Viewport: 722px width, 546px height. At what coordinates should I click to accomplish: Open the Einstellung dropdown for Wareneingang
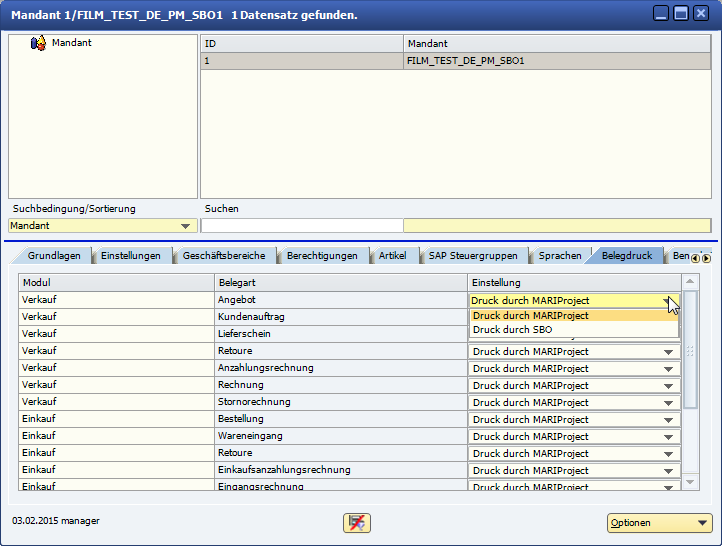(x=669, y=437)
